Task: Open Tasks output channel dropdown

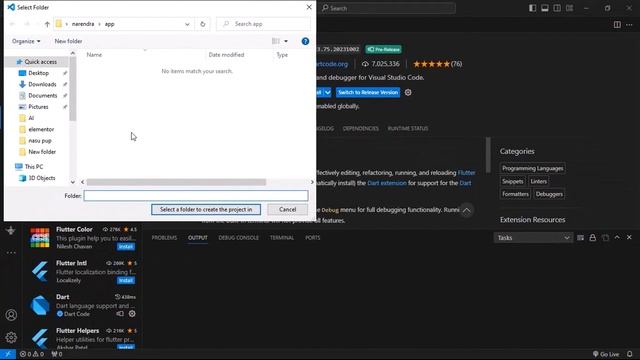Action: (x=533, y=238)
